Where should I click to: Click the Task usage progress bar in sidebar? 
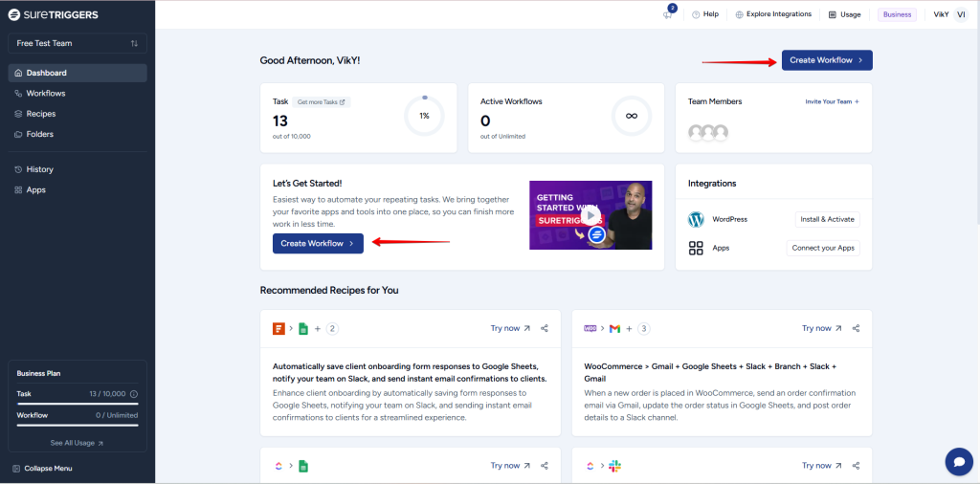point(78,404)
